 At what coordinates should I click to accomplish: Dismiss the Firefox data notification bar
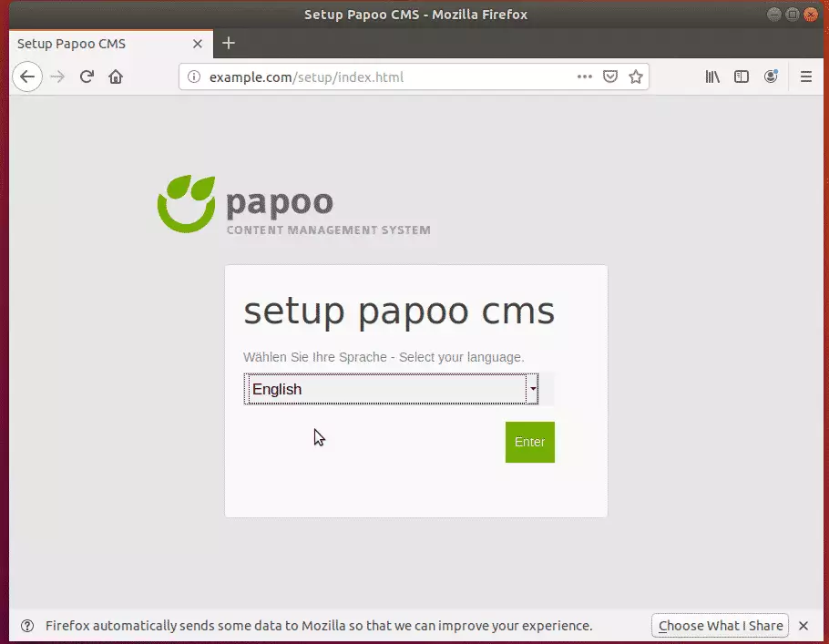tap(803, 626)
